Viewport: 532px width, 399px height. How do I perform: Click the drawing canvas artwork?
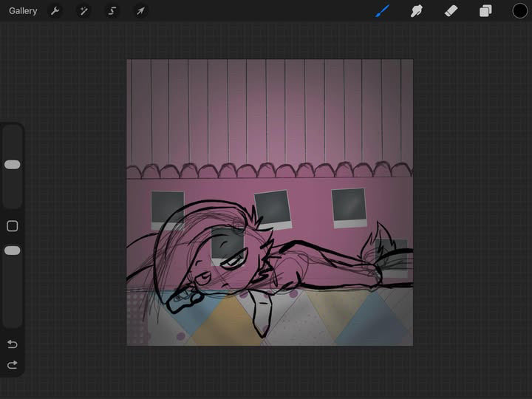[x=270, y=202]
